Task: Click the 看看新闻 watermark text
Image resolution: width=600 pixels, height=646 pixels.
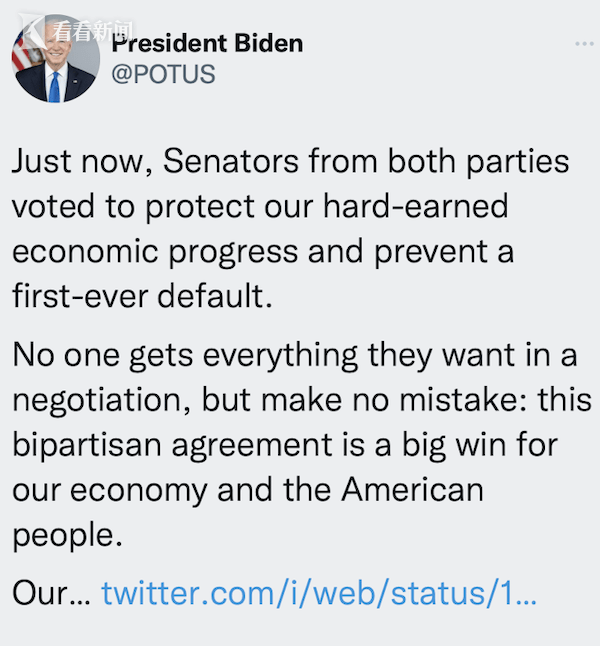Action: pos(93,31)
